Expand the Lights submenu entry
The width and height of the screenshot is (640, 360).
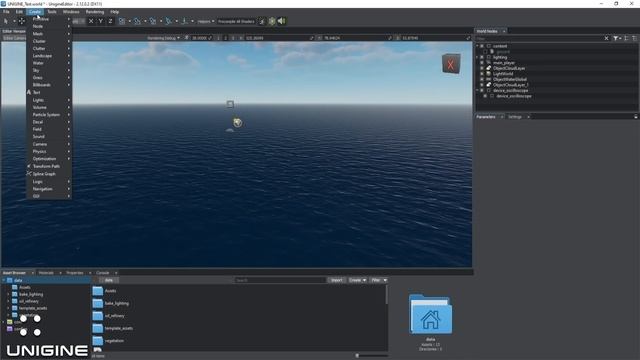(x=49, y=100)
